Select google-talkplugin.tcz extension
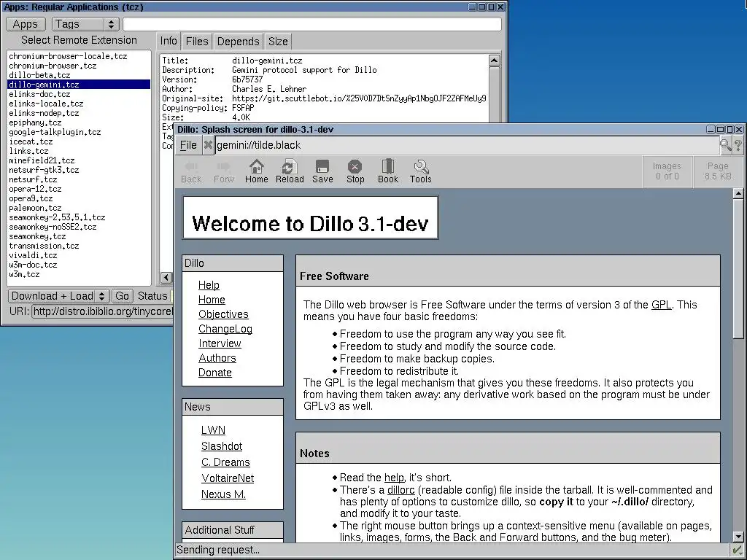Image resolution: width=747 pixels, height=560 pixels. (79, 132)
